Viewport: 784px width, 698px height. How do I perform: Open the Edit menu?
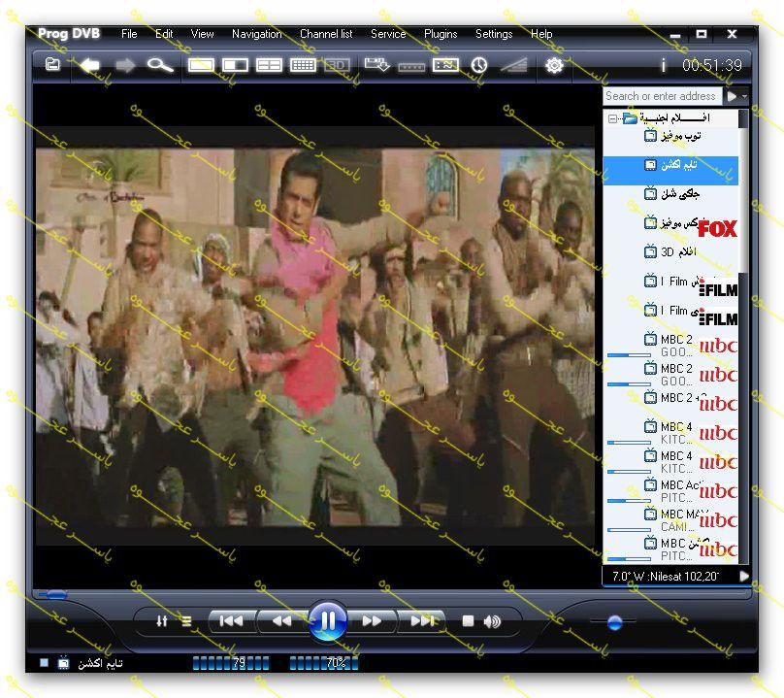click(164, 34)
